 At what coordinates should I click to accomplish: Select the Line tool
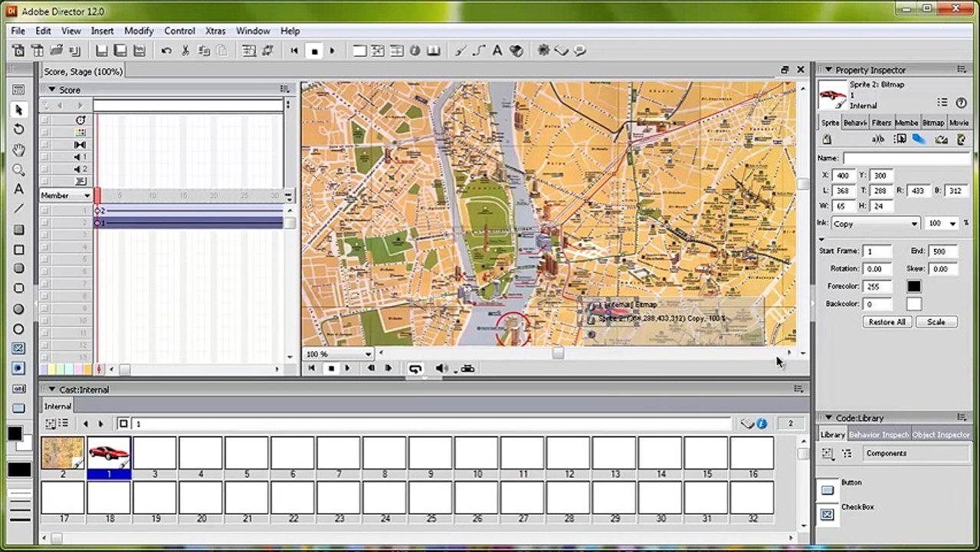pyautogui.click(x=19, y=209)
